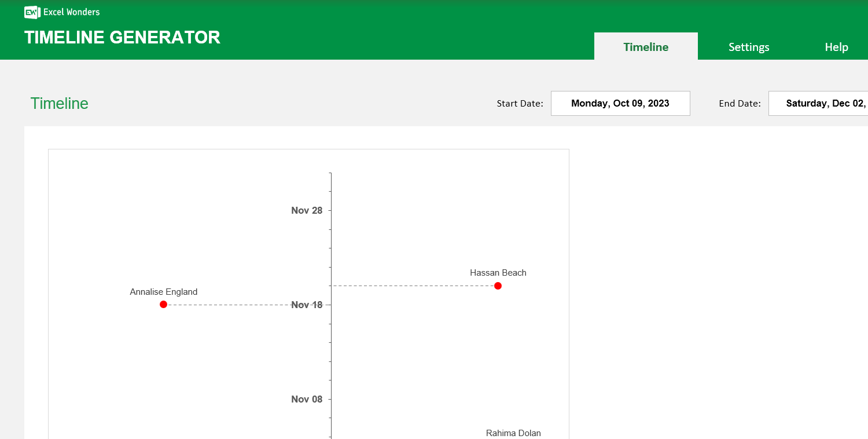Image resolution: width=868 pixels, height=439 pixels.
Task: Switch to the Settings tab
Action: [748, 46]
